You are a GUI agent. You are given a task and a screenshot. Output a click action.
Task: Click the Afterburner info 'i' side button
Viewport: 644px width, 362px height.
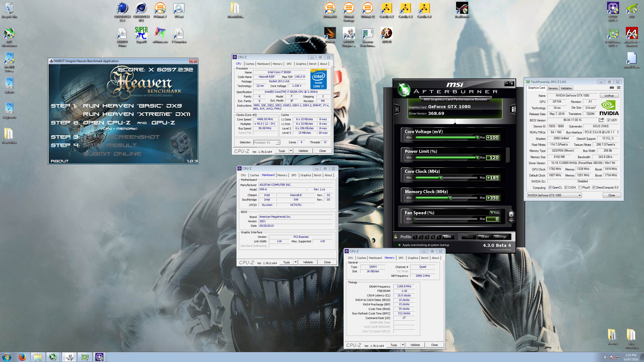tap(512, 109)
